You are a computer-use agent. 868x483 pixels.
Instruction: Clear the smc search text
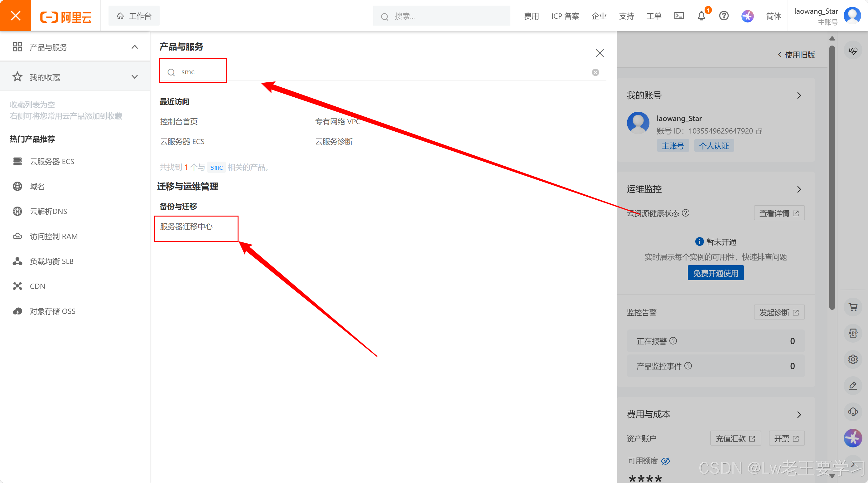tap(596, 72)
